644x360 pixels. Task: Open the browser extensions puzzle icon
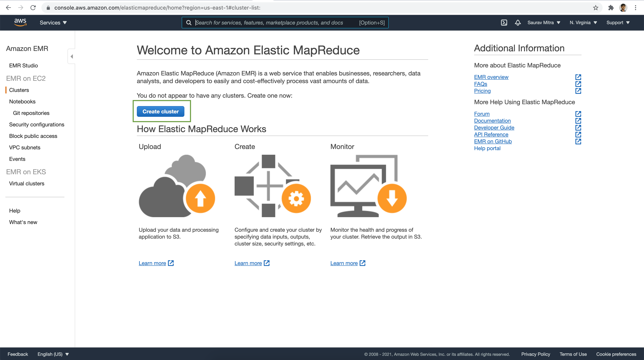611,8
